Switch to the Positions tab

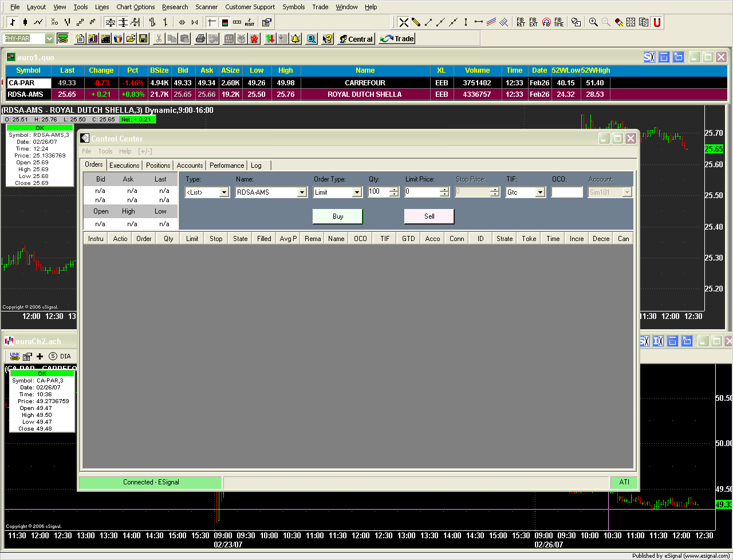tap(158, 165)
